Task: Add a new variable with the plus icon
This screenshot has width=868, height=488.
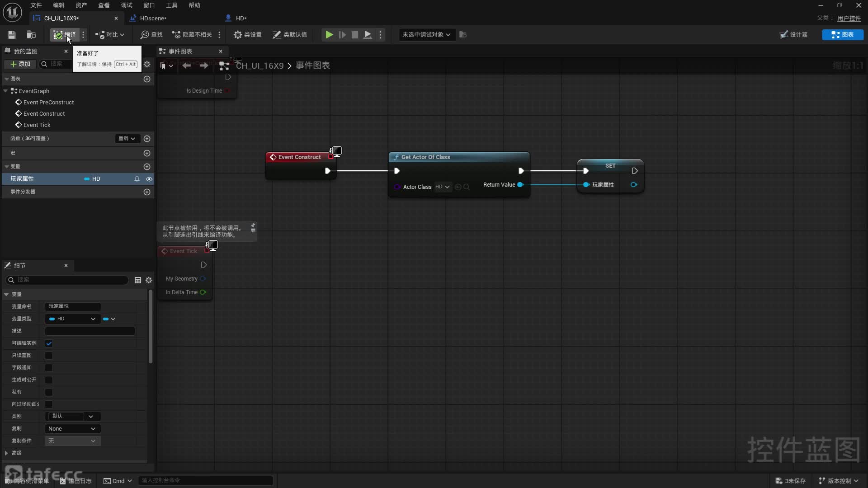Action: [147, 167]
